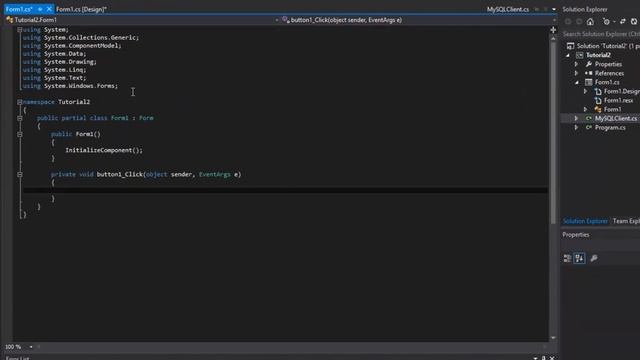Click the MySQLClient.cs C# file icon in tree
The image size is (640, 360).
[589, 118]
